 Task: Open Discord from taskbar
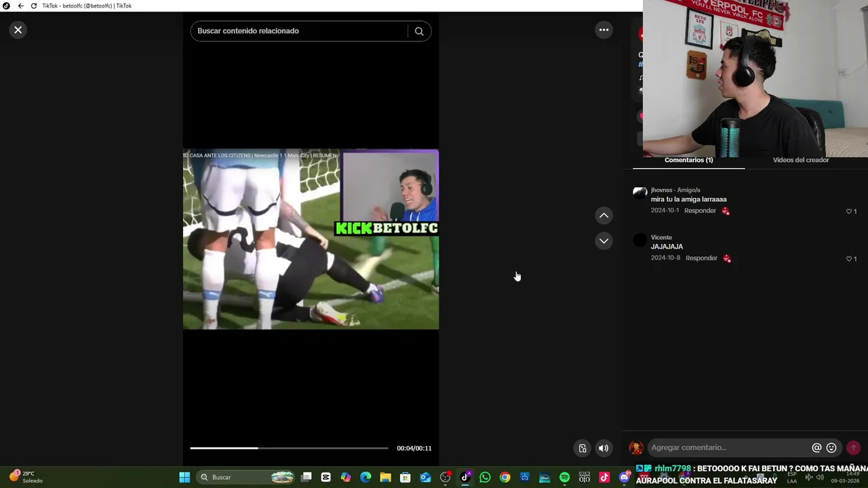coord(625,477)
